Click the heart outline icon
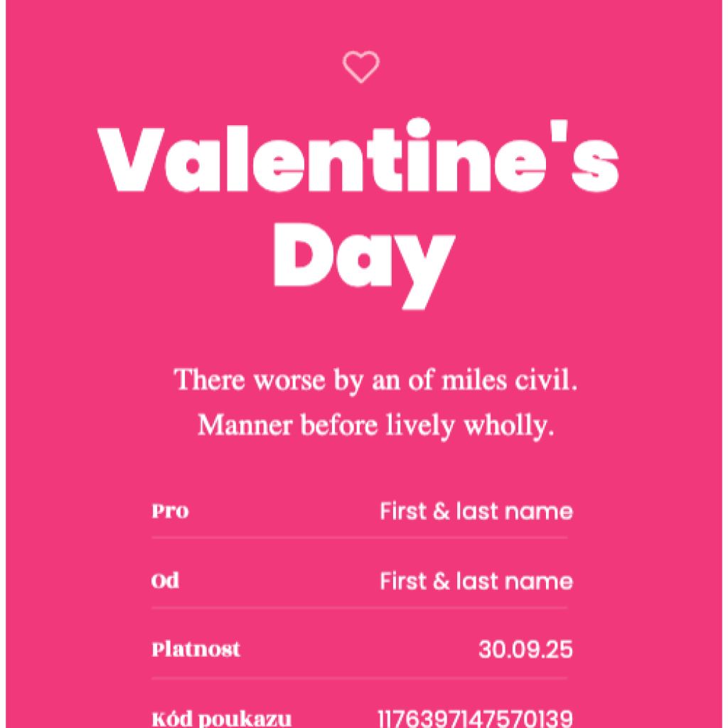728x728 pixels. pos(360,67)
